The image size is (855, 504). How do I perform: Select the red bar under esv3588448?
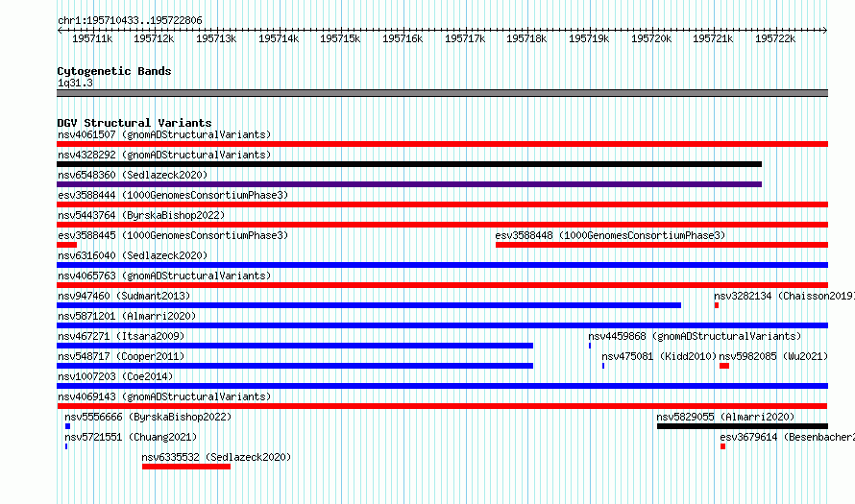[x=662, y=245]
